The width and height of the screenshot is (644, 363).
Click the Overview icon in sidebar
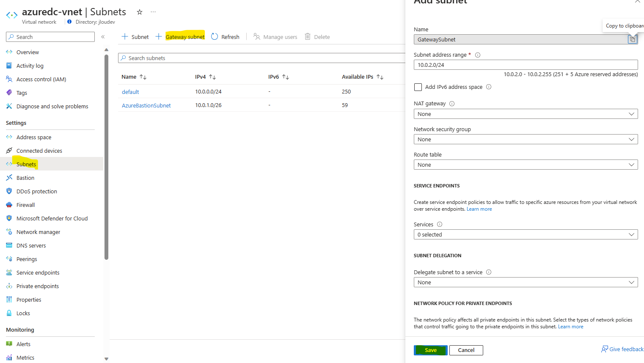[x=9, y=52]
